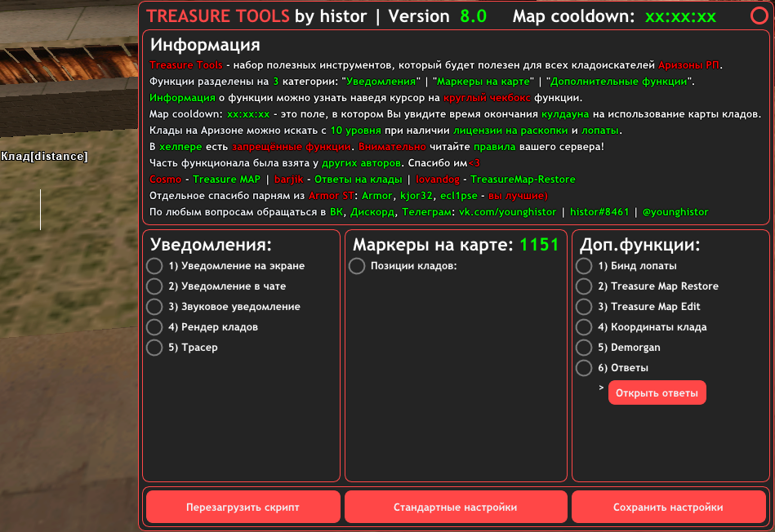Enable the "Ответы" checkbox

pos(584,368)
